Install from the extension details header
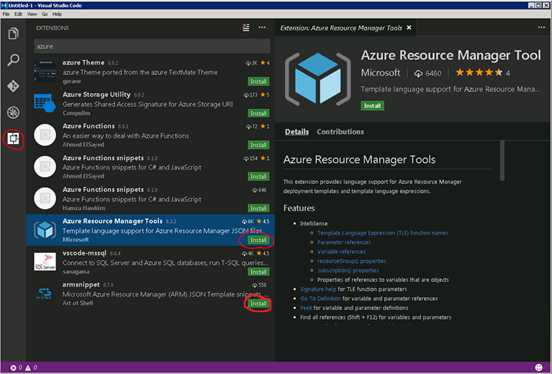 coord(372,106)
